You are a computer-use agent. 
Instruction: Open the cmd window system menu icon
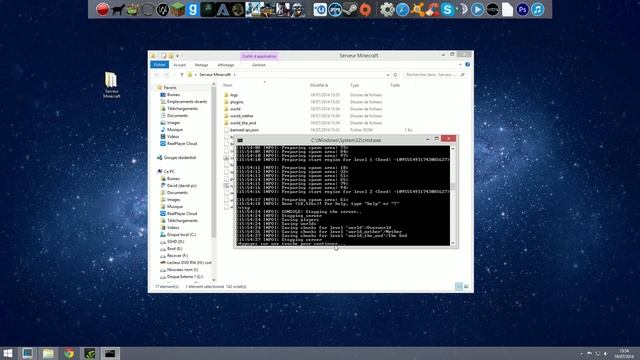[240, 140]
